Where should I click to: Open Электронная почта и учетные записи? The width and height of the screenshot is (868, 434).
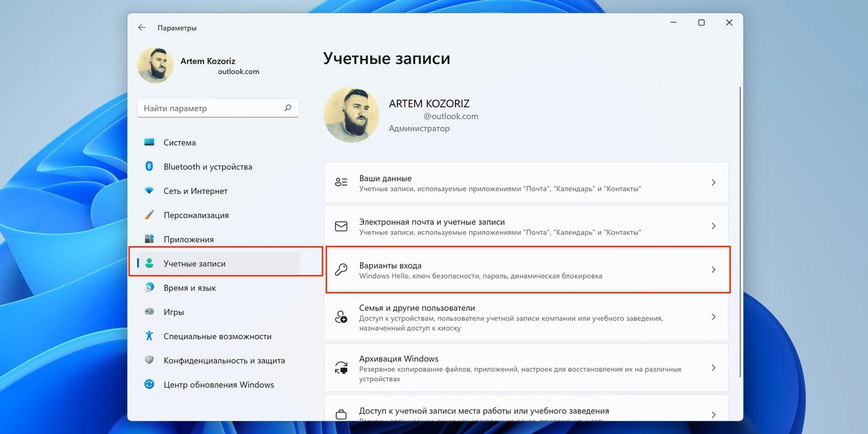tap(526, 226)
